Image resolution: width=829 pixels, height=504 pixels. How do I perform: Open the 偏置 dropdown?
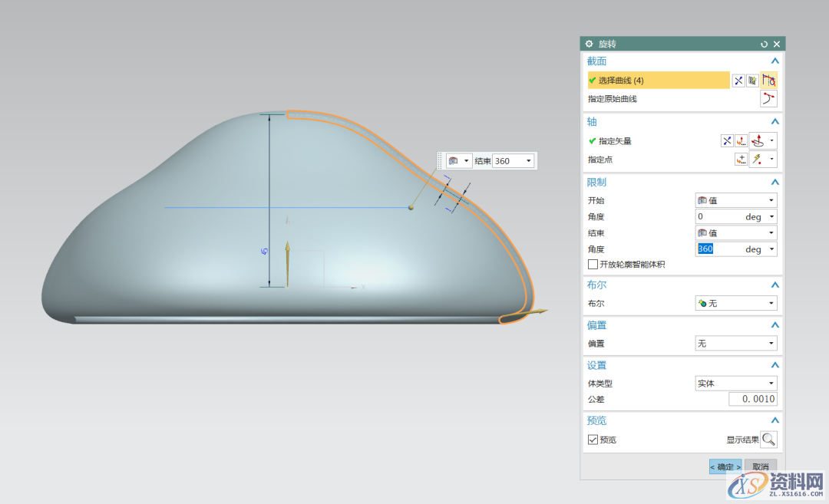735,344
